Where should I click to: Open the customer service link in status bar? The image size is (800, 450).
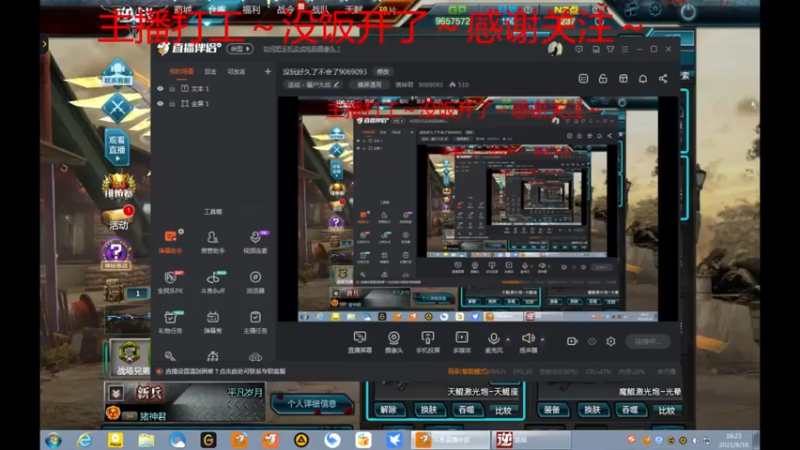(x=225, y=371)
